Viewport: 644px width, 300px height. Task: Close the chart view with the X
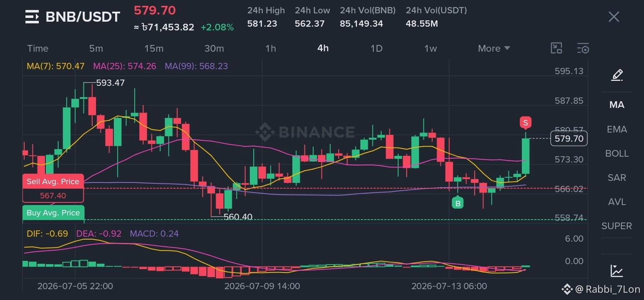[614, 17]
